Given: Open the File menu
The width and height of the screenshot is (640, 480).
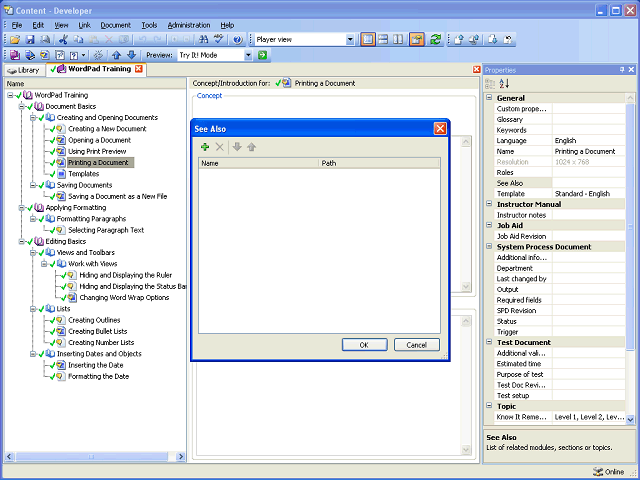Looking at the screenshot, I should click(x=17, y=25).
